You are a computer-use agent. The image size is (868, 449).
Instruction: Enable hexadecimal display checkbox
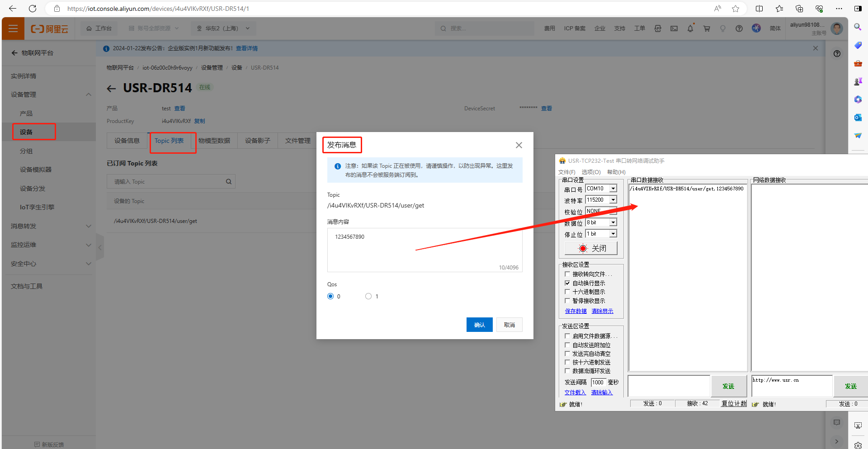click(x=567, y=292)
